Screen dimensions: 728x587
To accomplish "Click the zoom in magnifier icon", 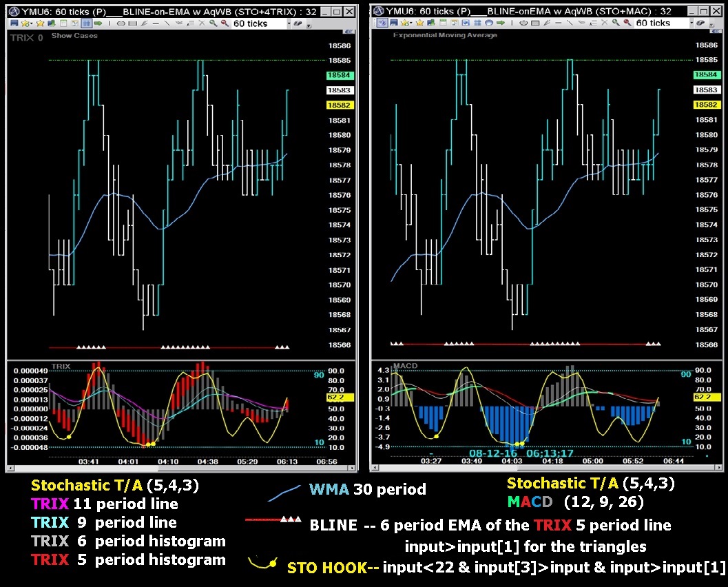I will coord(211,23).
